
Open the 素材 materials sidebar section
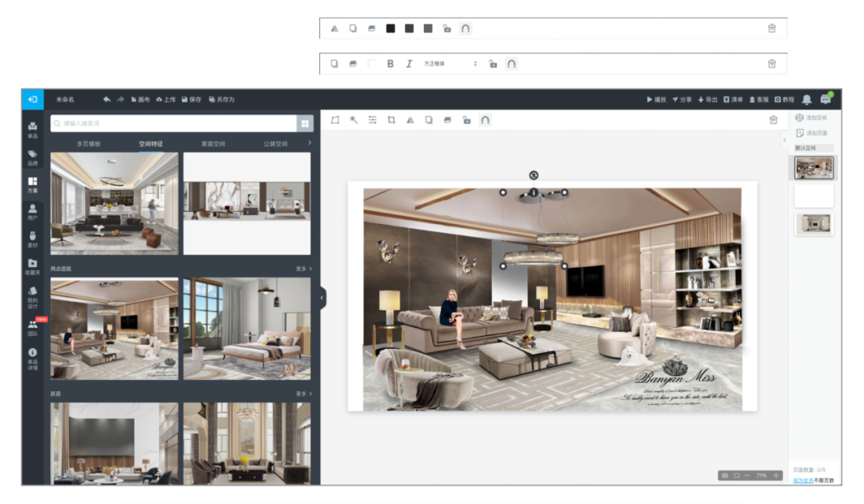click(x=33, y=239)
